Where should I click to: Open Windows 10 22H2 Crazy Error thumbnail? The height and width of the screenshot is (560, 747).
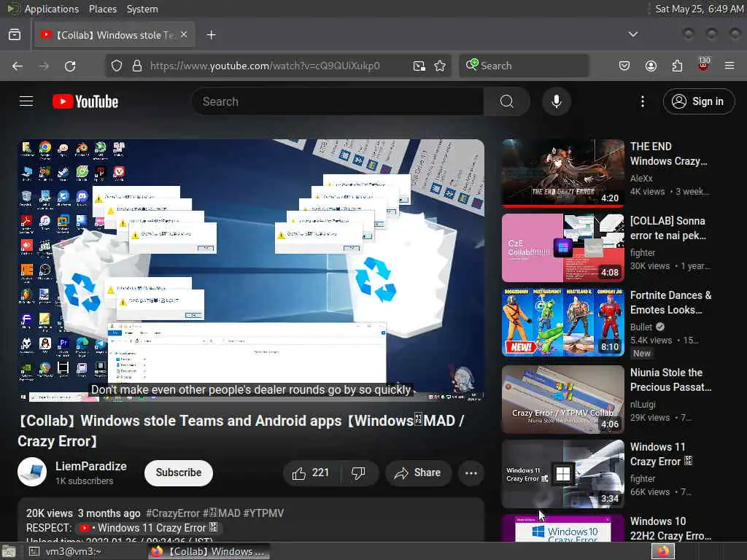click(x=562, y=528)
